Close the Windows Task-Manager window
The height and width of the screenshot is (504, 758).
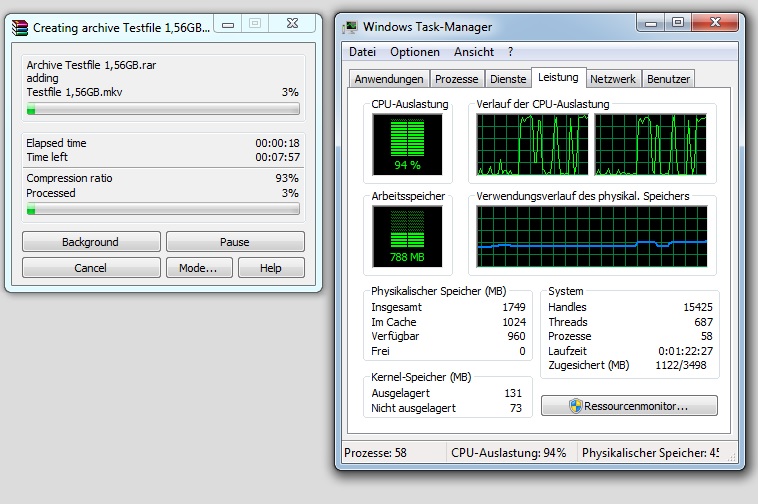715,22
